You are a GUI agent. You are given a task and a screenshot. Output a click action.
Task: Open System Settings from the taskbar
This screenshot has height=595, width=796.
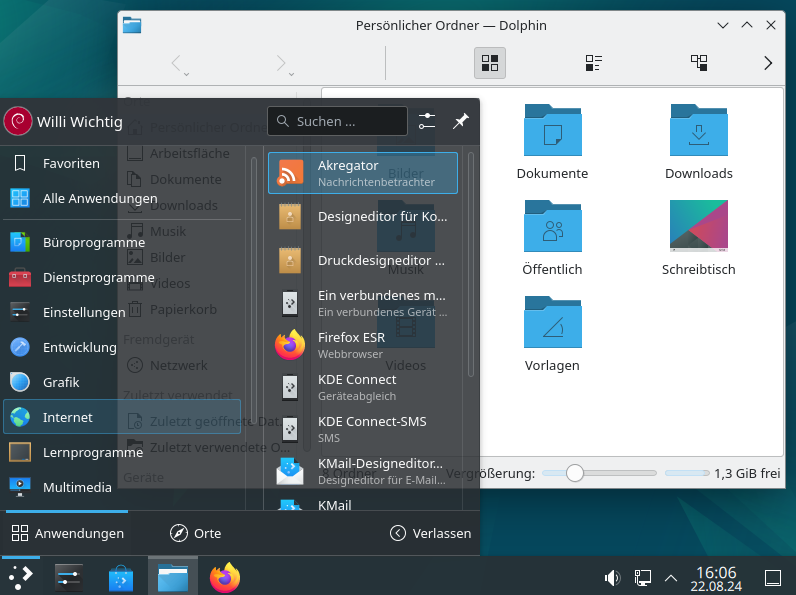click(69, 577)
